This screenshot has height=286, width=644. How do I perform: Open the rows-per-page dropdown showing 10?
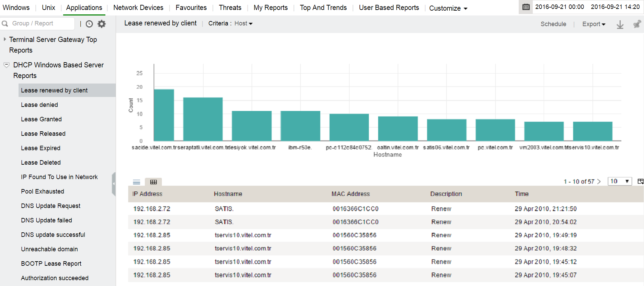[620, 181]
